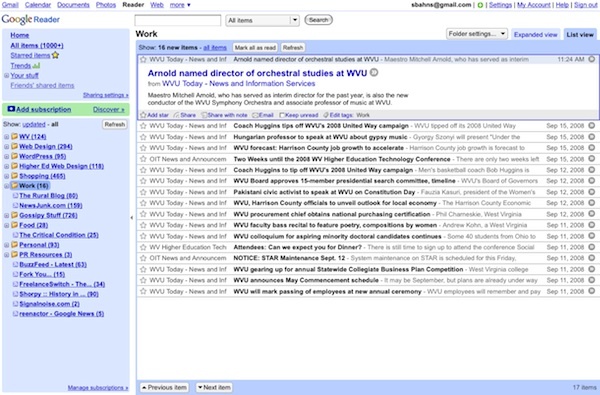Expand the PR Resources folder
The image size is (600, 395).
pos(7,255)
